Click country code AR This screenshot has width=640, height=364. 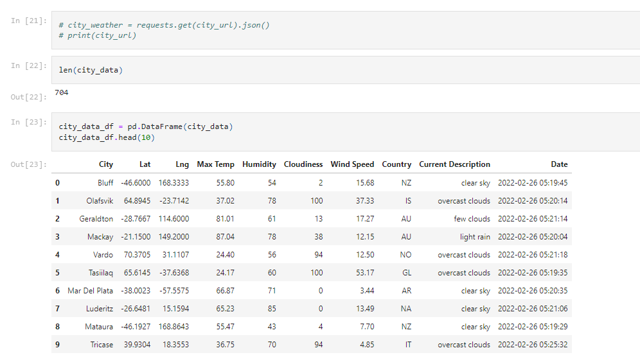pos(407,291)
